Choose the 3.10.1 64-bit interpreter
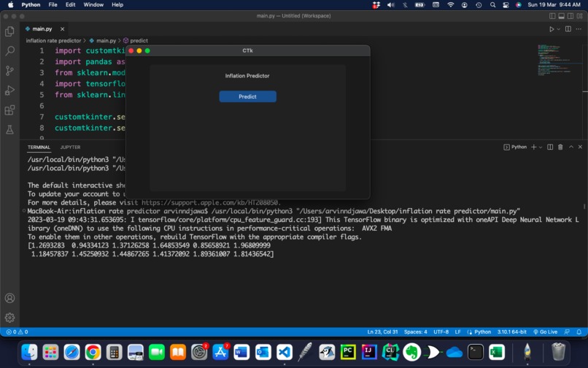The height and width of the screenshot is (368, 588). [511, 332]
